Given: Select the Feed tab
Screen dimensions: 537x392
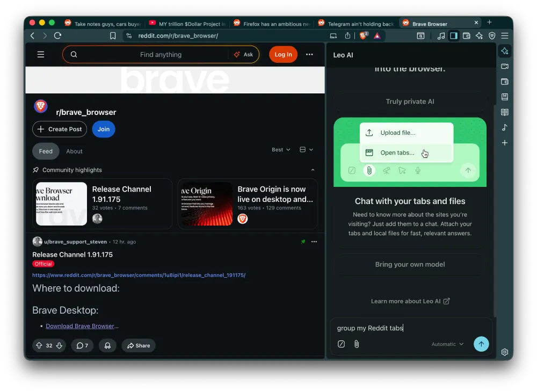Looking at the screenshot, I should tap(46, 151).
